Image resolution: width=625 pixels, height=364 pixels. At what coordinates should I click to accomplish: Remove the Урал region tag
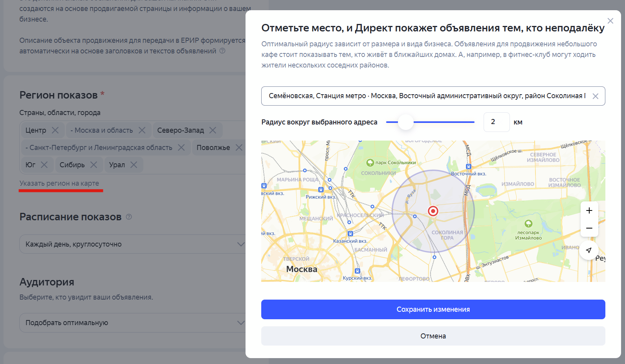pos(134,165)
